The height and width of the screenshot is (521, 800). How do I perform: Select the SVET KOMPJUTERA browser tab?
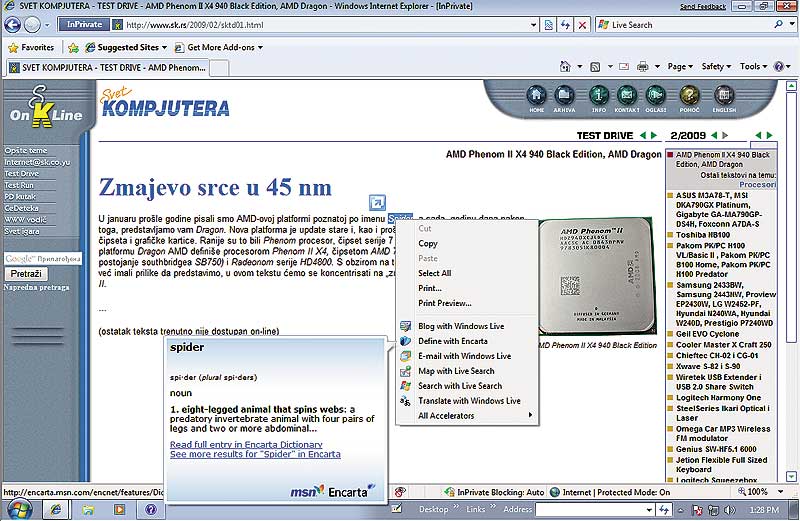(x=108, y=67)
